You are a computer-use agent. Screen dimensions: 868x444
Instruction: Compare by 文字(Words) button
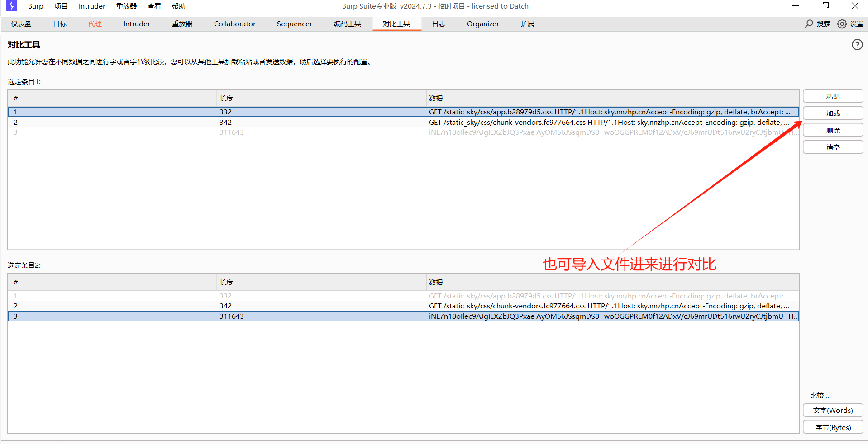833,411
